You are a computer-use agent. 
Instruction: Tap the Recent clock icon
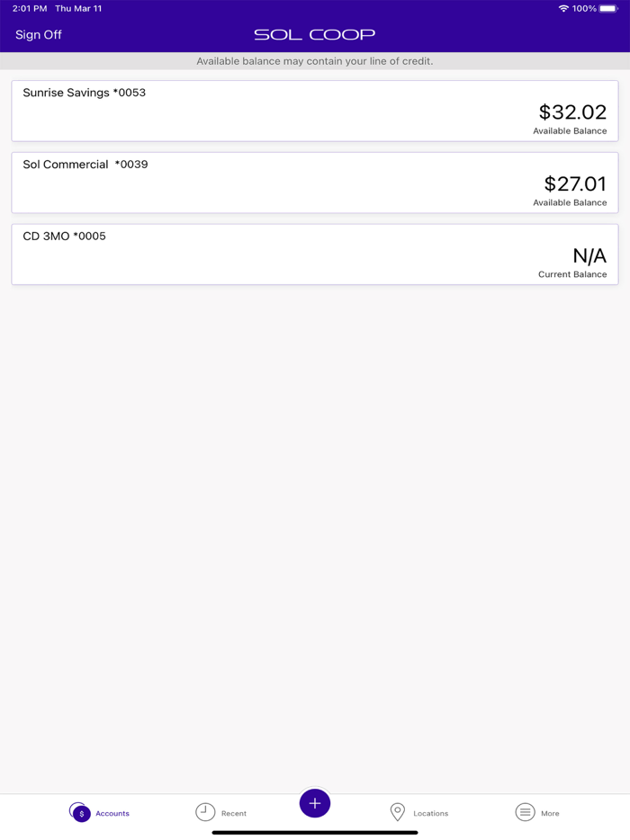click(205, 812)
